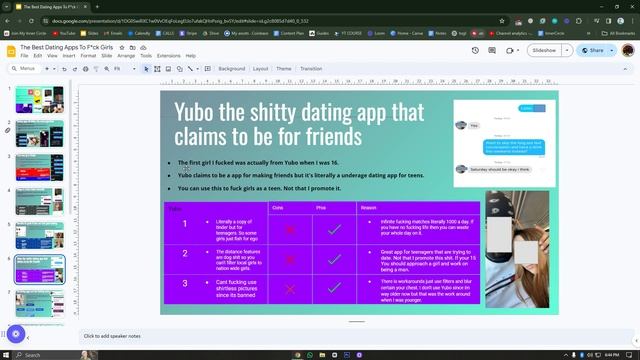
Task: Click the Zoom magnifier icon
Action: [x=107, y=69]
